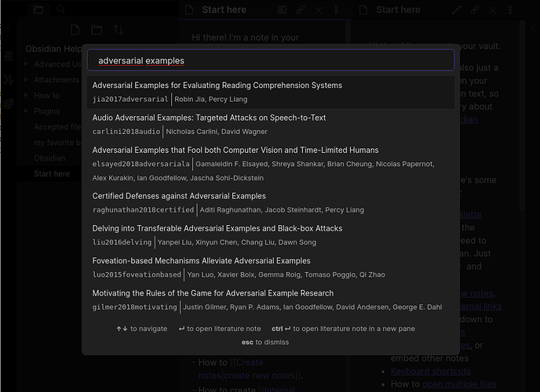Viewport: 540px width, 392px height.
Task: Open the Keyboard shortcuts link
Action: pos(430,371)
